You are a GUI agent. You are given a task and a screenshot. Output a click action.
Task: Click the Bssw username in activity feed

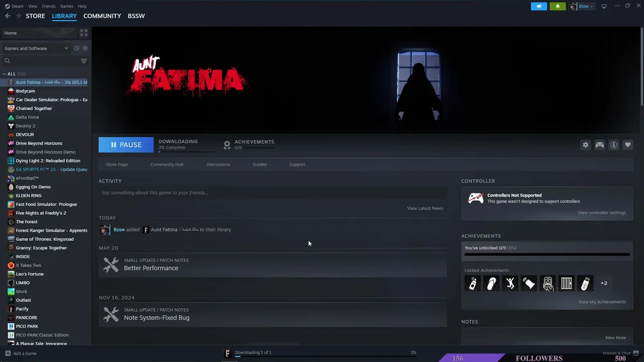119,230
